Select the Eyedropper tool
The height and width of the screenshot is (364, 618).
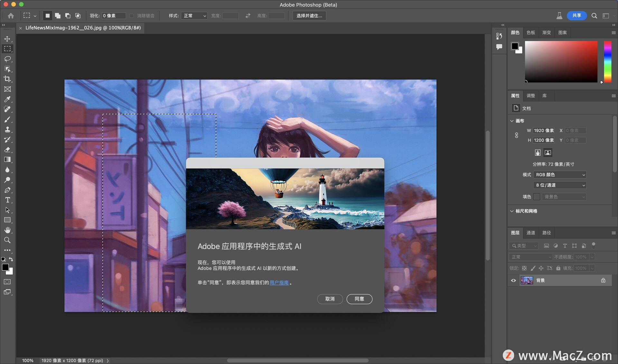pyautogui.click(x=8, y=99)
